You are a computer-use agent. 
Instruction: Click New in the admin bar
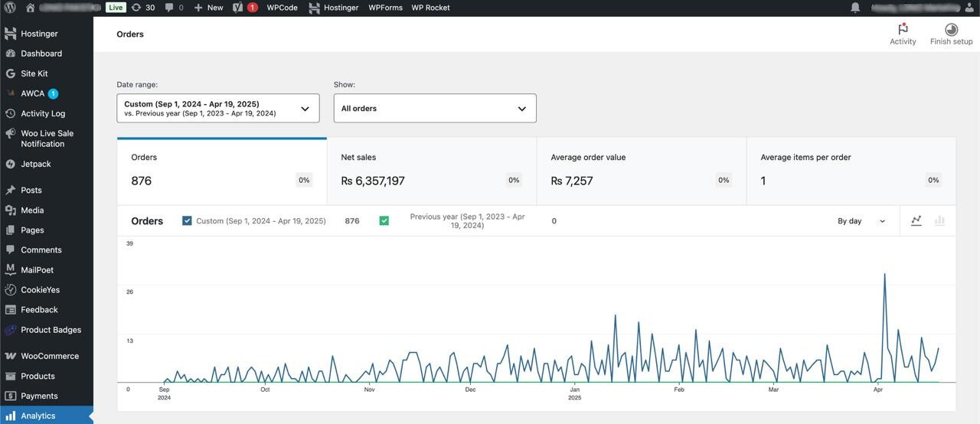208,8
